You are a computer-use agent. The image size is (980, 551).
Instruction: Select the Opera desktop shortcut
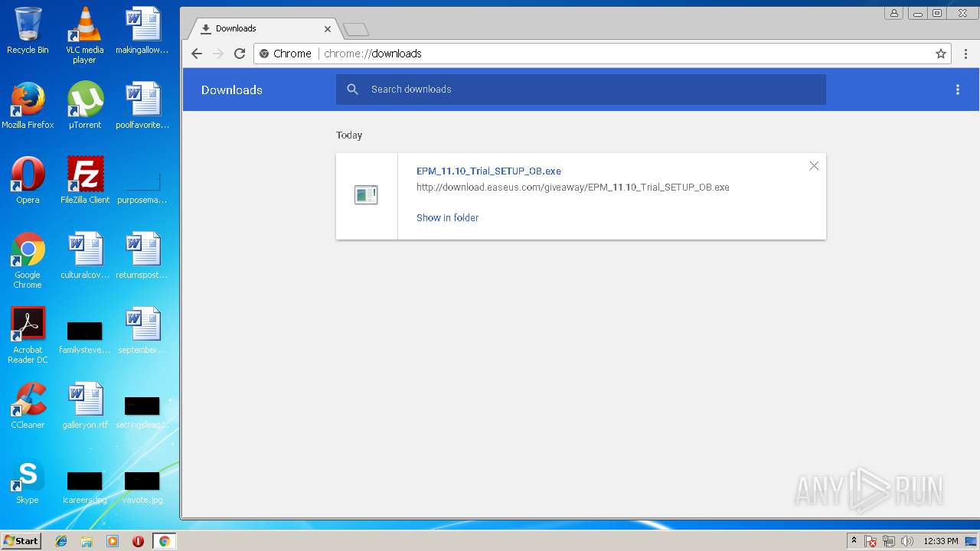point(28,181)
